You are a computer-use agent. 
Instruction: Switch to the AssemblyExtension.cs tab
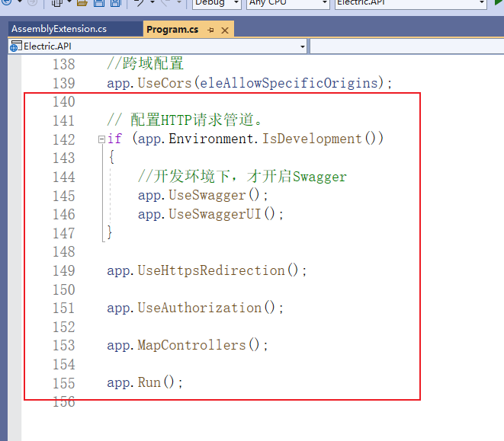tap(59, 29)
